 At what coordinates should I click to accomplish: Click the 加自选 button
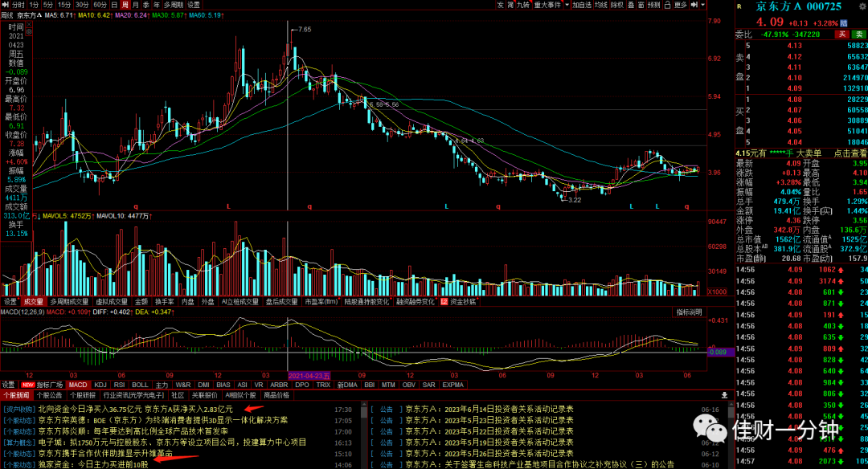pos(582,5)
